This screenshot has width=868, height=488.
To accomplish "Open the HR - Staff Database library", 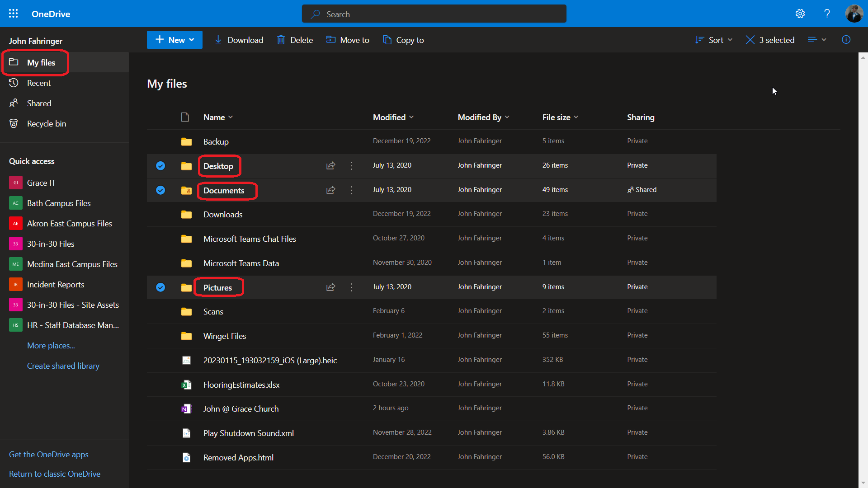I will tap(64, 325).
